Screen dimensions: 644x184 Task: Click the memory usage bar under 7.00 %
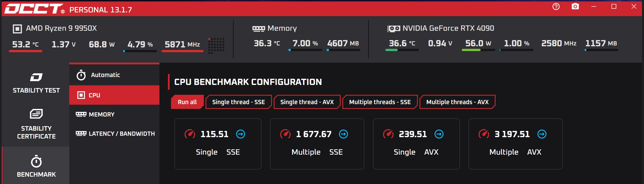pyautogui.click(x=305, y=50)
